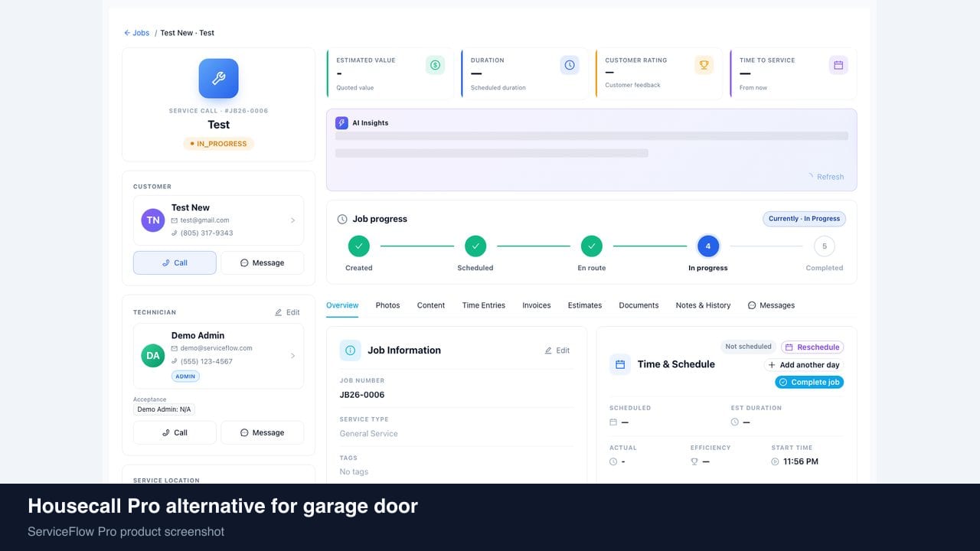Click the Time & Schedule calendar icon

620,364
